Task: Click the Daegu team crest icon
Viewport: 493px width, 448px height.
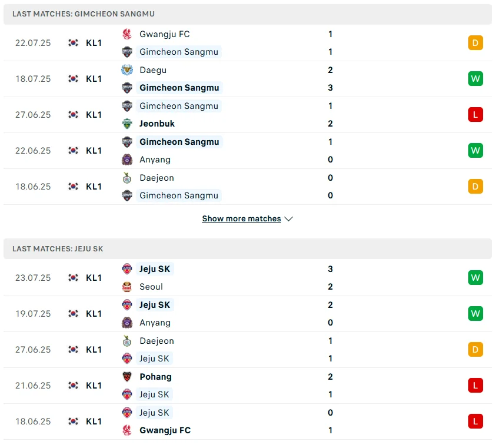Action: [x=127, y=70]
